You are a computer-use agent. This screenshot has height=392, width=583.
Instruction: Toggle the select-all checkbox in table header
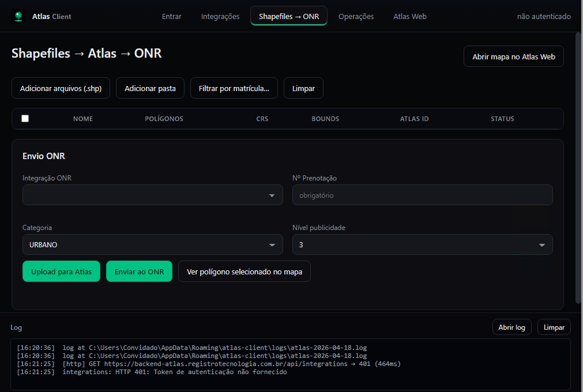(x=25, y=119)
